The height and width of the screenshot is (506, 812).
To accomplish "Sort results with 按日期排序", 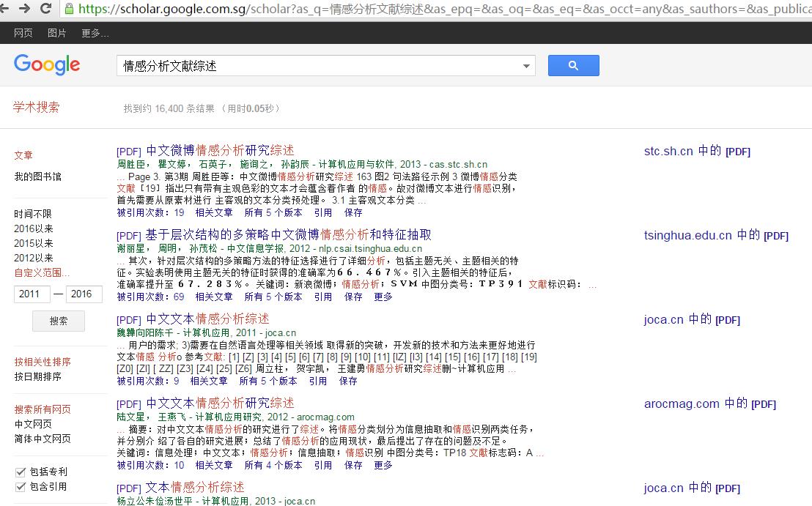I will (38, 376).
